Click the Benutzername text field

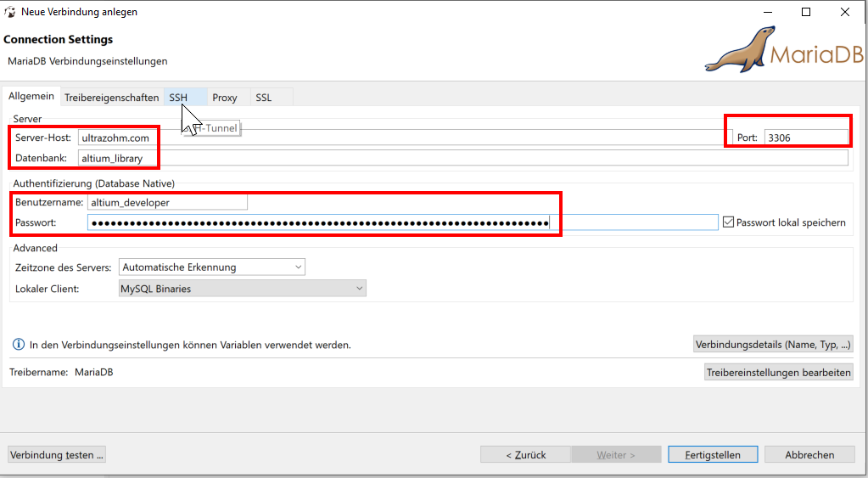166,202
